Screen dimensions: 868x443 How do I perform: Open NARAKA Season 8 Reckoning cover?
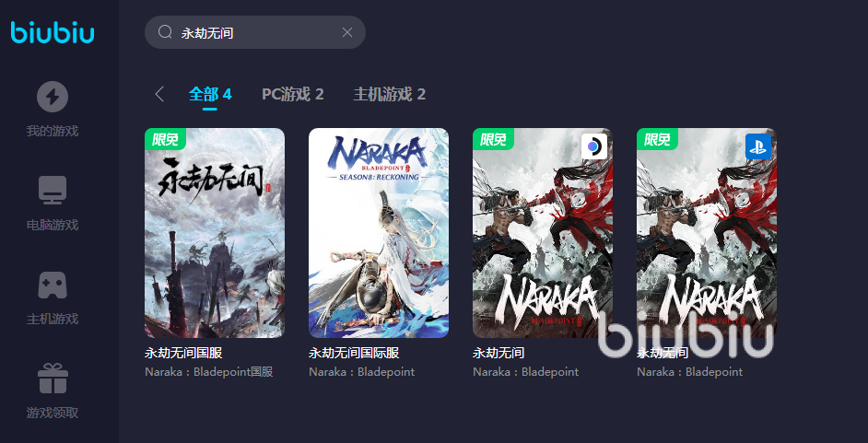(x=379, y=233)
